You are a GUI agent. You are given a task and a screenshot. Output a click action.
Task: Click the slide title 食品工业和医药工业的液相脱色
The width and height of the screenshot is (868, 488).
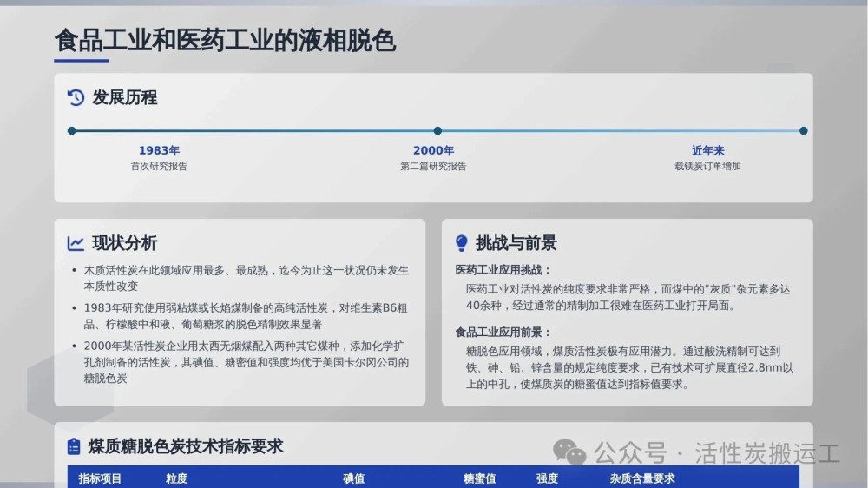click(225, 40)
